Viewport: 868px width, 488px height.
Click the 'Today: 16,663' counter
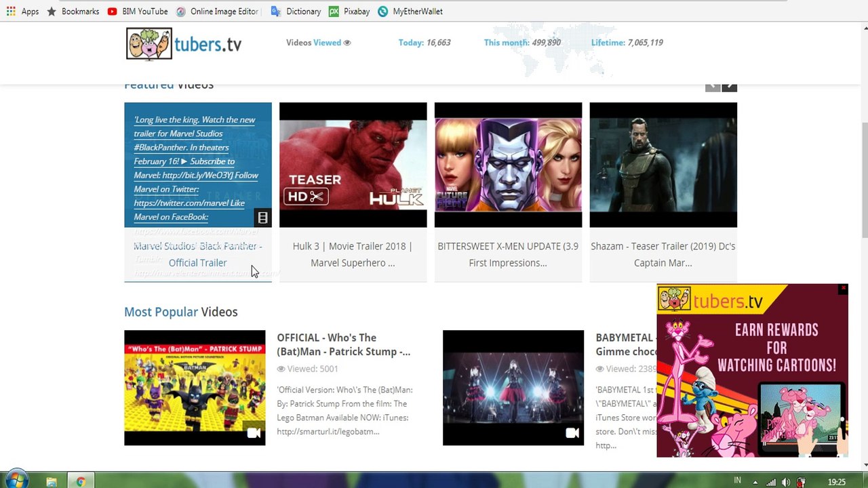click(425, 43)
